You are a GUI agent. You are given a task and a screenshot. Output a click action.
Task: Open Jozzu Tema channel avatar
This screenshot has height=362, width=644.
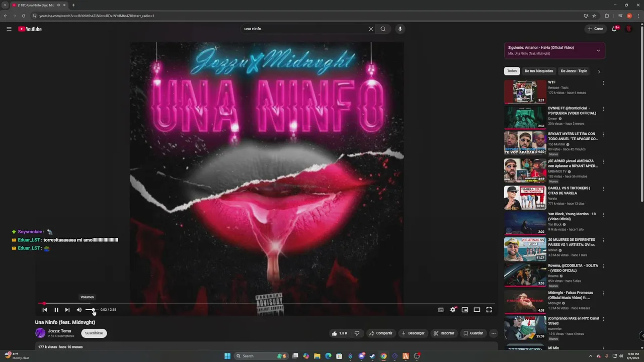40,333
